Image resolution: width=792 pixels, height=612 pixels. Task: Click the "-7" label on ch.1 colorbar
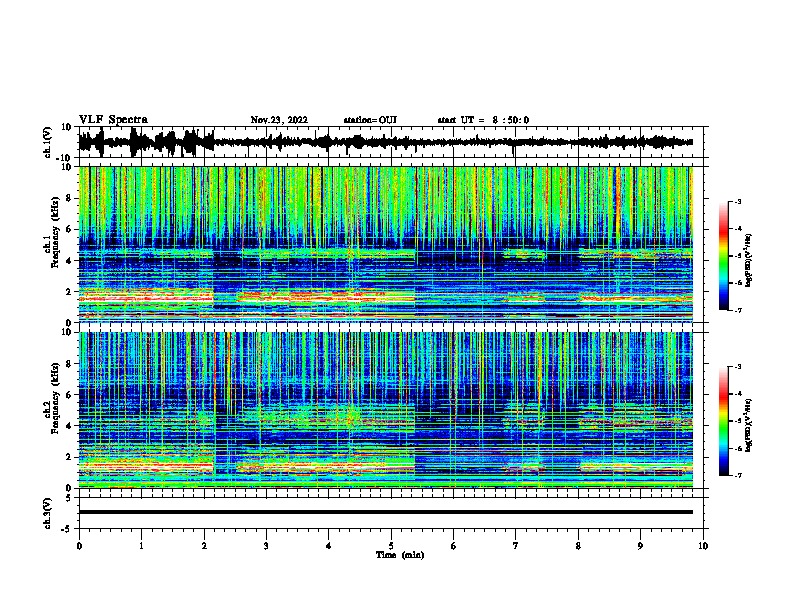coord(737,310)
